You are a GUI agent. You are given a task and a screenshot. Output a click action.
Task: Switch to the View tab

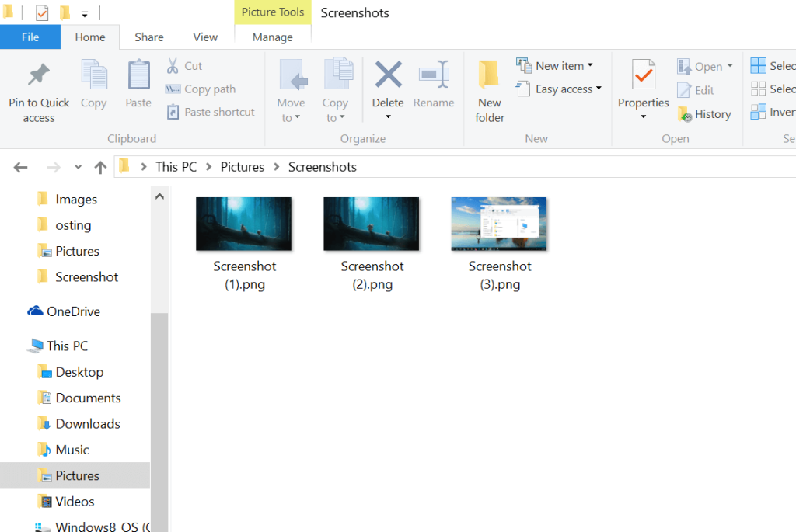[204, 37]
